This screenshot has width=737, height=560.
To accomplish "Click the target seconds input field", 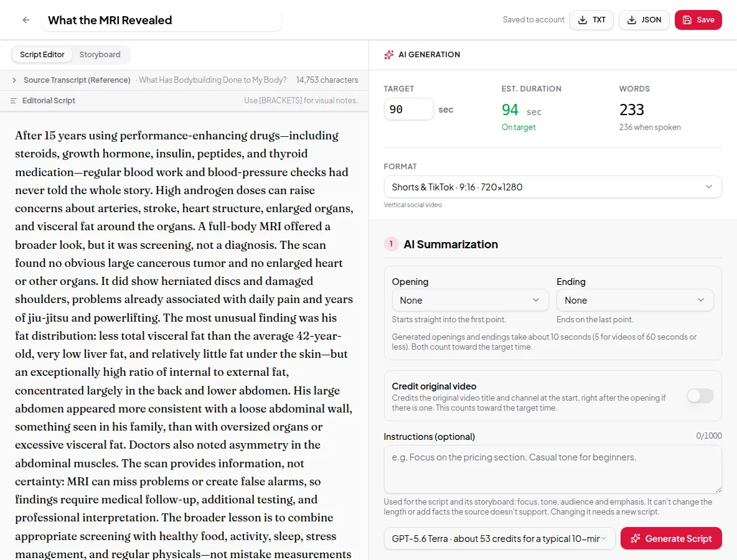I will point(408,109).
